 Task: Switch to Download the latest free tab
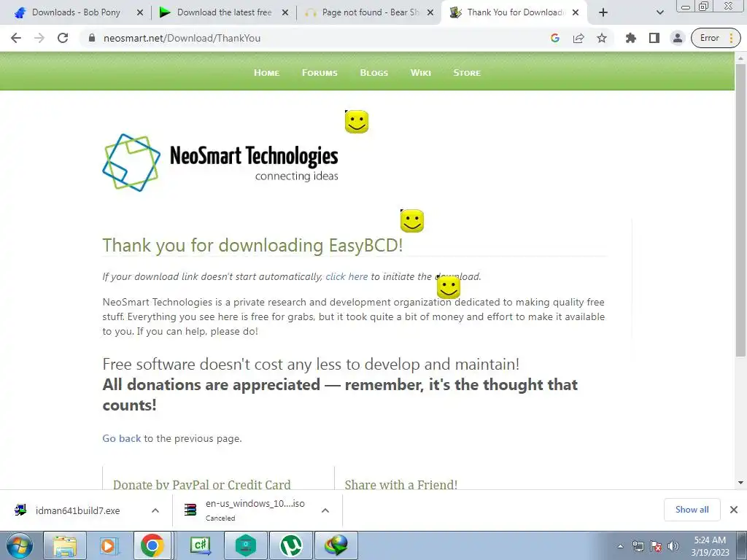coord(224,12)
